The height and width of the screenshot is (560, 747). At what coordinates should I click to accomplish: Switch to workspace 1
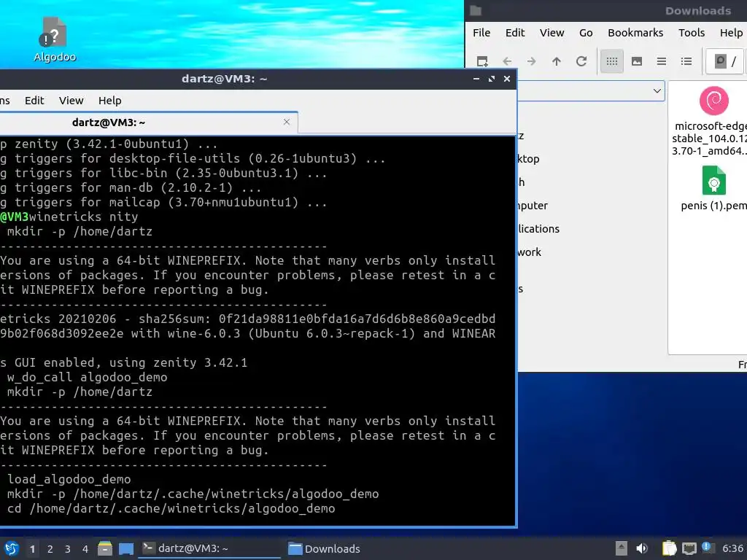(x=32, y=549)
